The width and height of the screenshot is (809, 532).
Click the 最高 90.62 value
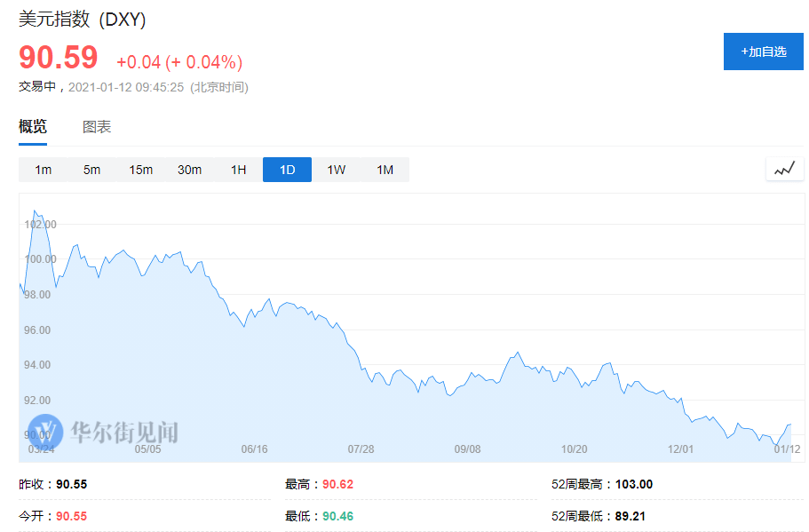339,483
